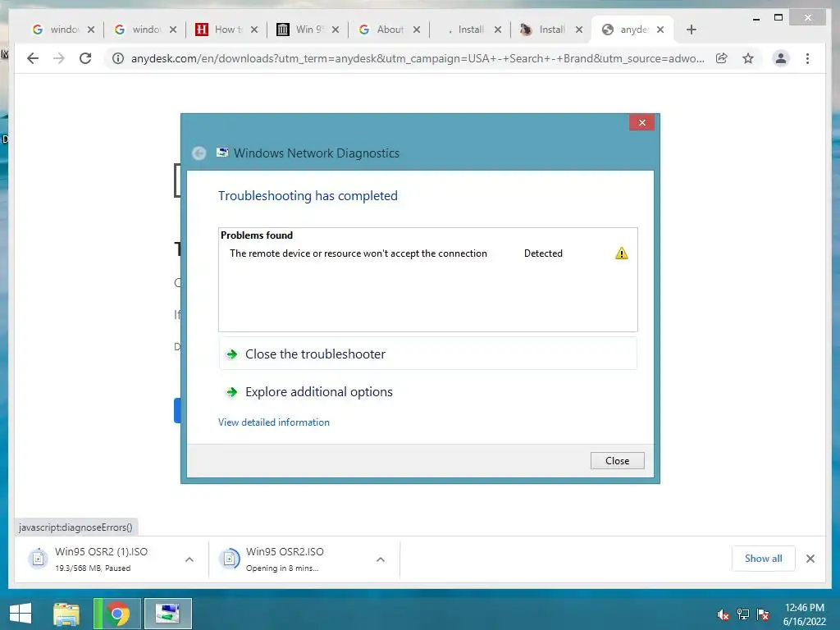Image resolution: width=840 pixels, height=630 pixels.
Task: Click the Detected status text
Action: click(x=543, y=253)
